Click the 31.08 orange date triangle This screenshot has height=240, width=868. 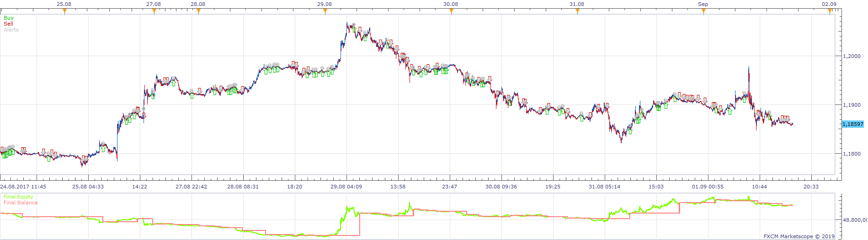click(x=577, y=11)
